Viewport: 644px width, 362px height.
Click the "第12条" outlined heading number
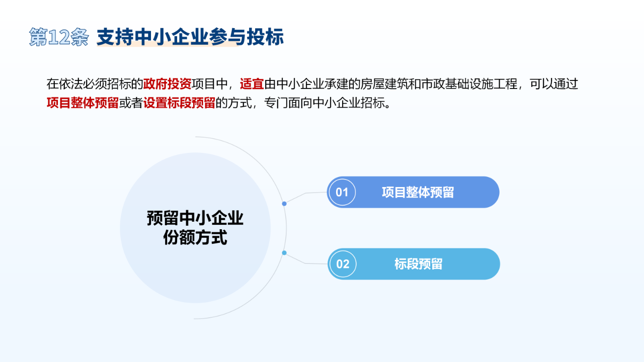(59, 37)
